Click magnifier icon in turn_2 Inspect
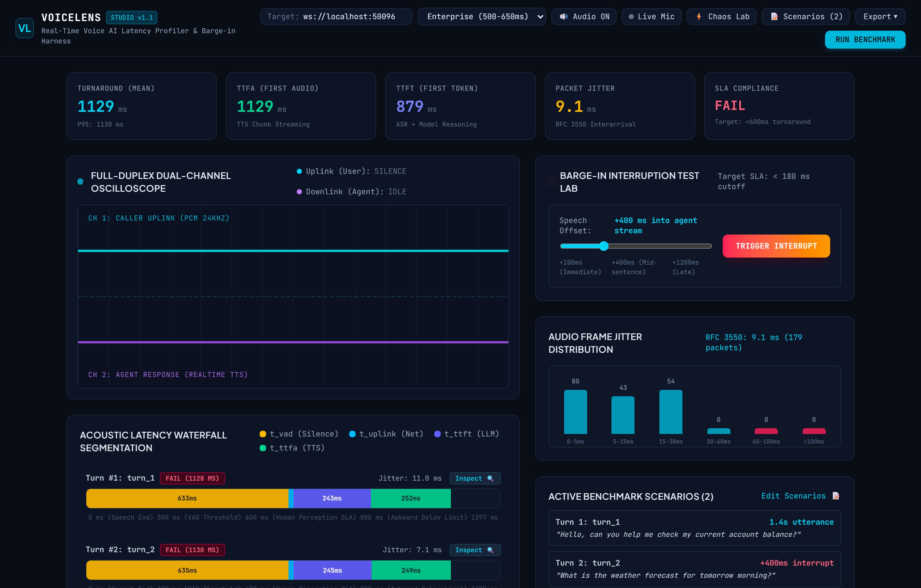 [x=490, y=550]
